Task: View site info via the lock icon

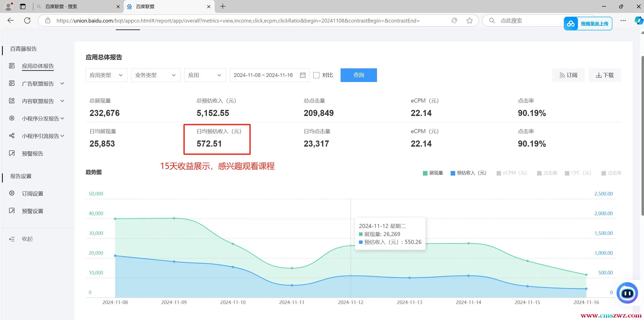Action: 48,21
